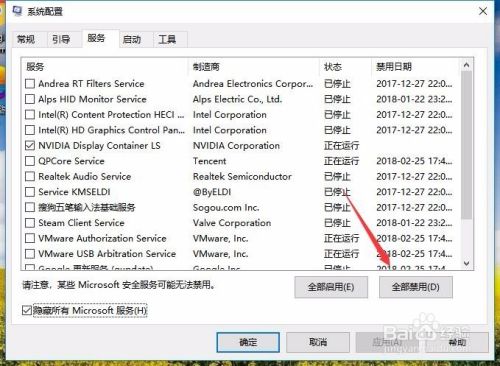Select VMware USB Arbitration Service row name
Image resolution: width=500 pixels, height=366 pixels.
[107, 254]
